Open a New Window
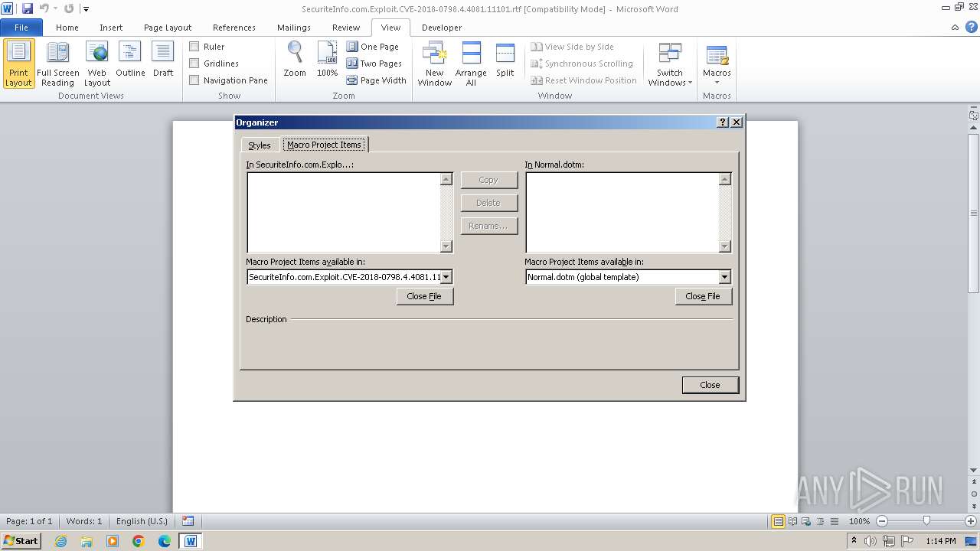980x551 pixels. (435, 64)
